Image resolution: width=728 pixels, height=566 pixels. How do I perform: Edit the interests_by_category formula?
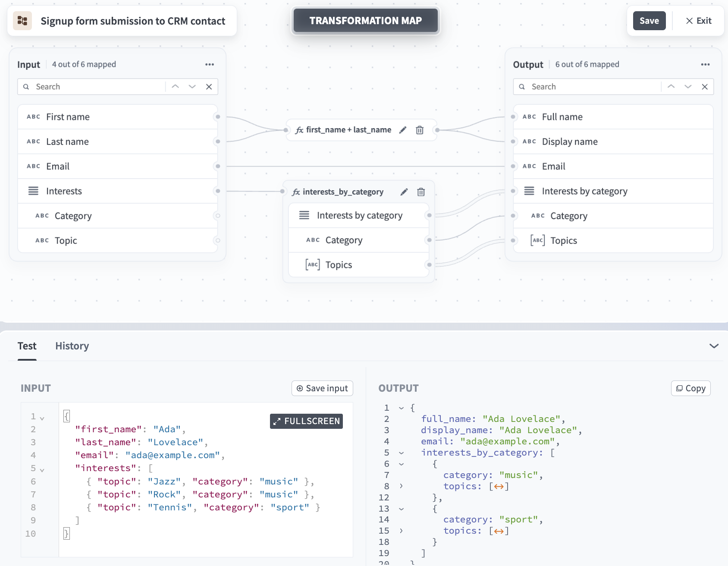pyautogui.click(x=404, y=192)
